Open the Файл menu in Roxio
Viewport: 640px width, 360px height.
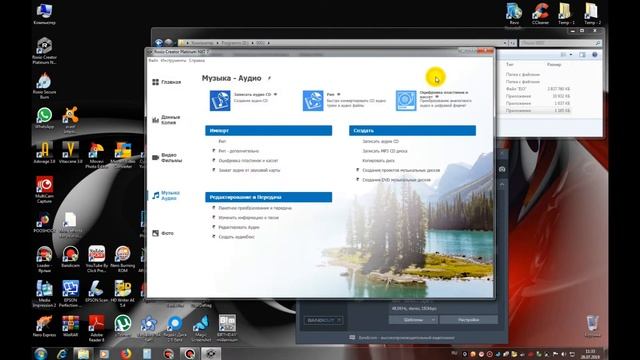pos(153,60)
